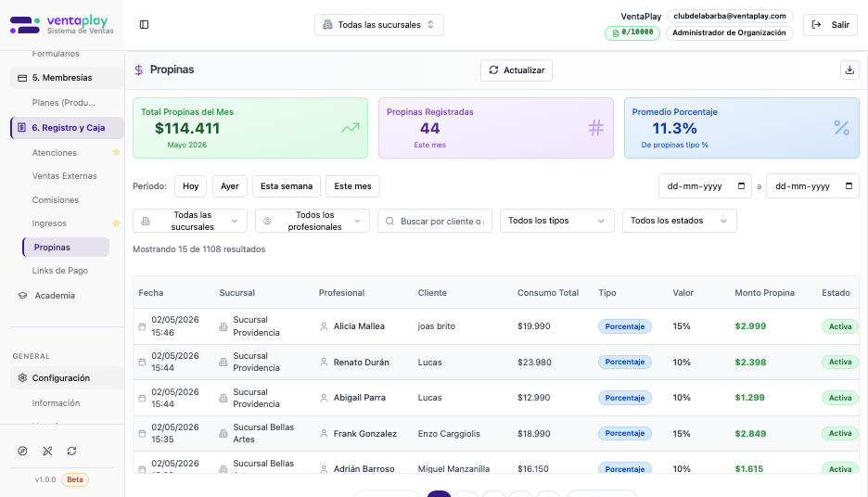Click the calendar icon in the start date field
Screen dimensions: 868x497
(x=741, y=186)
